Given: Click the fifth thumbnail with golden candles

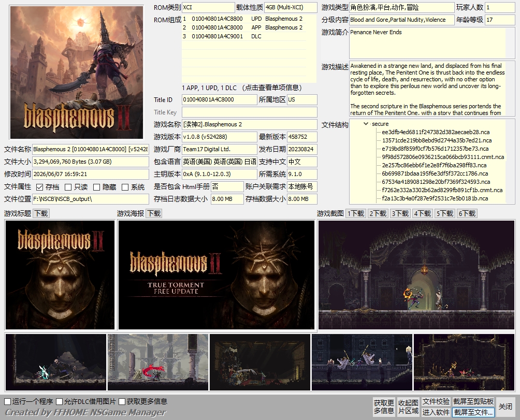Looking at the screenshot, I should click(464, 362).
